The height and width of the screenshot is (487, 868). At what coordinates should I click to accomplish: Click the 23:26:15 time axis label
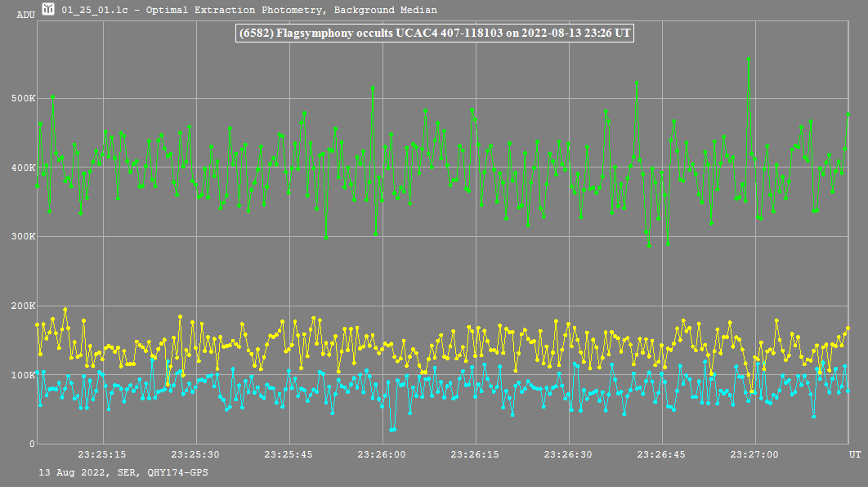click(x=475, y=453)
